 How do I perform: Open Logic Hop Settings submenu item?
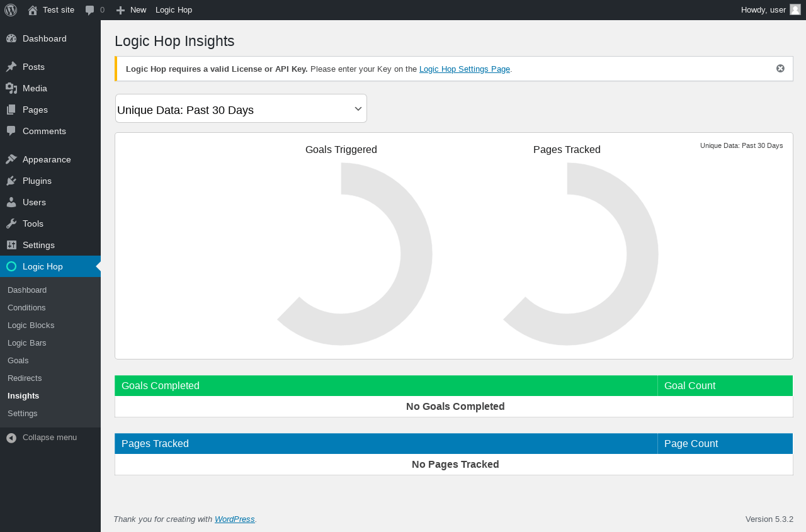click(50, 414)
